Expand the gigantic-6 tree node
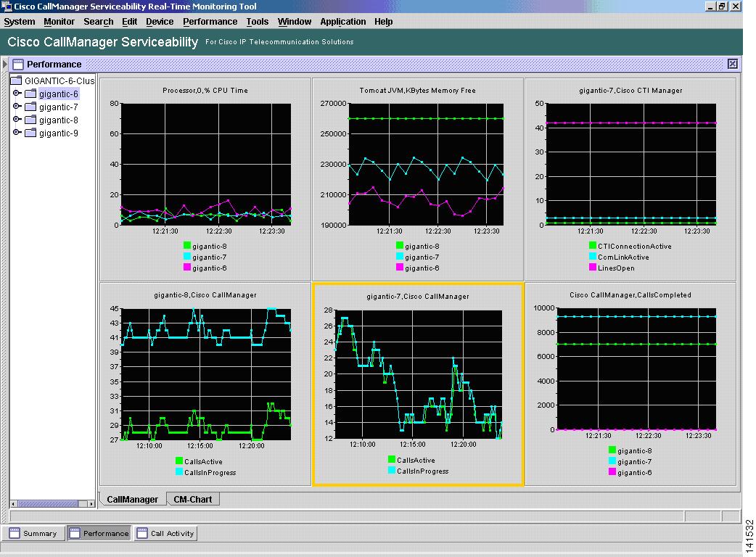 17,93
